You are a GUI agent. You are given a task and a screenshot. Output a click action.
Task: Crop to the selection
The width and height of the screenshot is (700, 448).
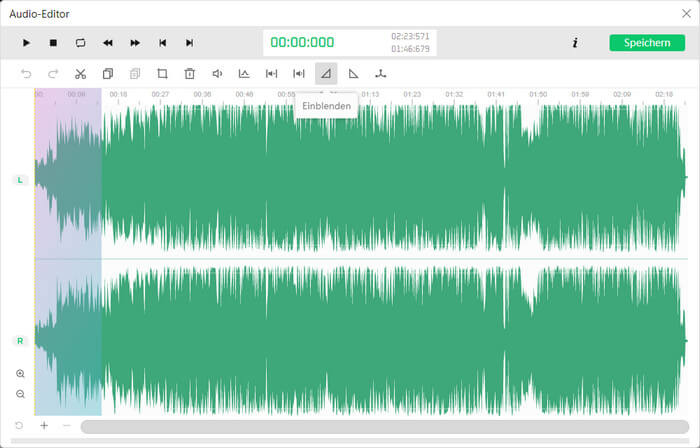(x=162, y=74)
